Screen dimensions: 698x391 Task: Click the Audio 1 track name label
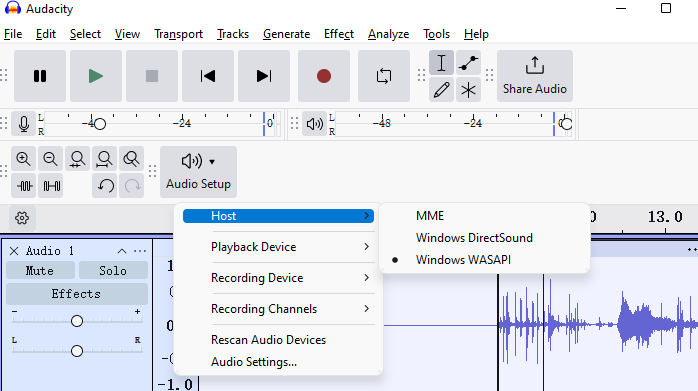(49, 251)
